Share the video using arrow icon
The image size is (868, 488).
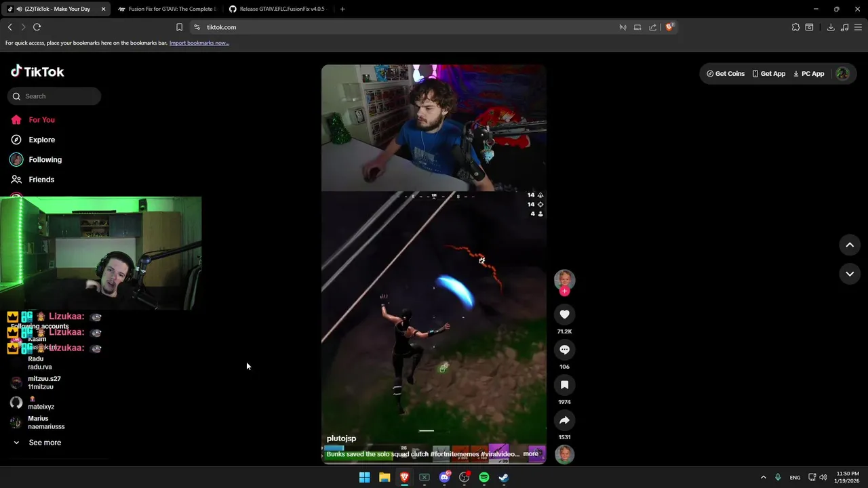(x=564, y=420)
